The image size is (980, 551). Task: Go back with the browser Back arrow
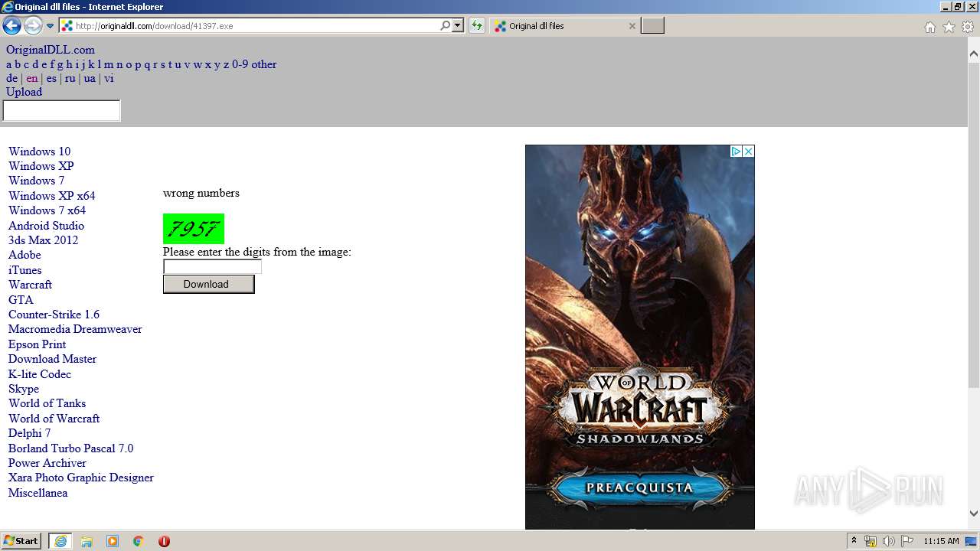(x=11, y=26)
